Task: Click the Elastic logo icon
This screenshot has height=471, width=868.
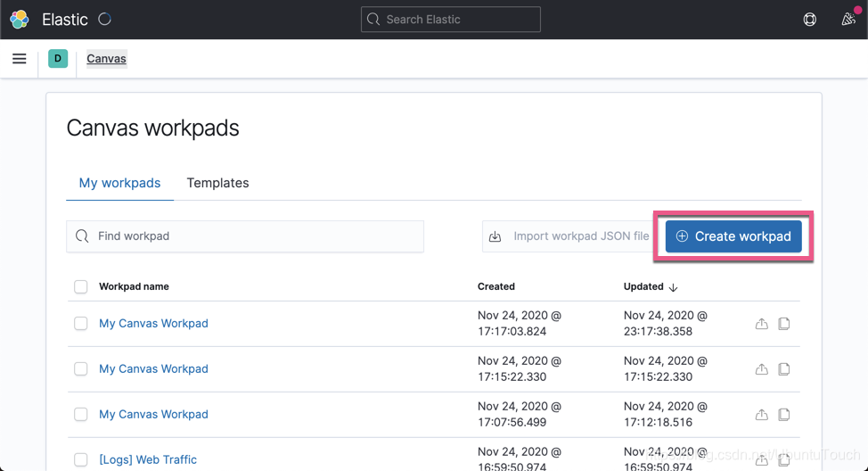Action: pyautogui.click(x=20, y=20)
